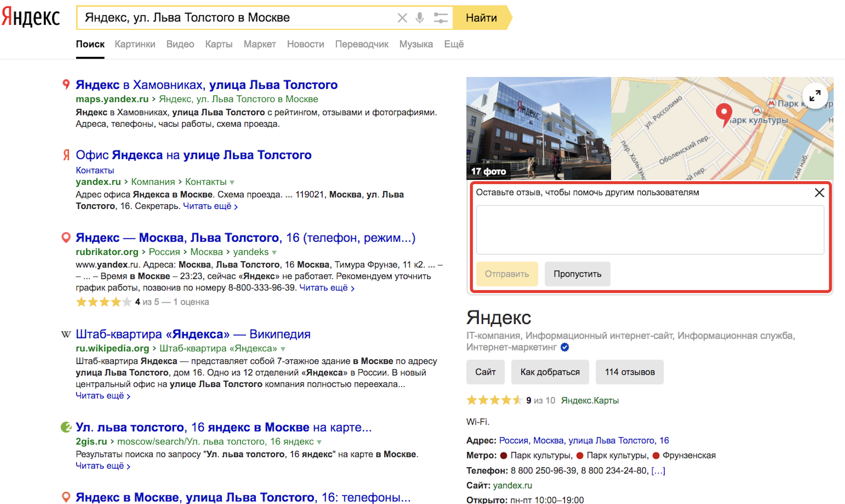Click inside the review text area

650,230
